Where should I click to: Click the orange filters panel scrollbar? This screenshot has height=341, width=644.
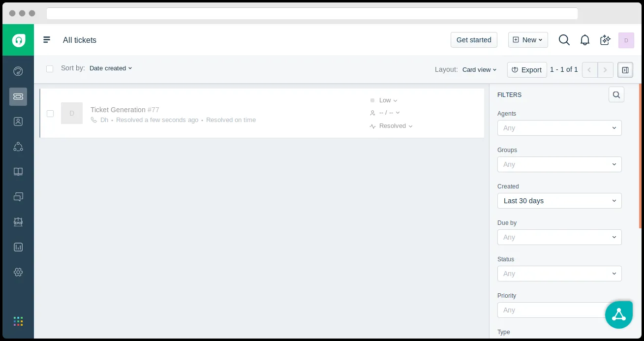coord(640,156)
